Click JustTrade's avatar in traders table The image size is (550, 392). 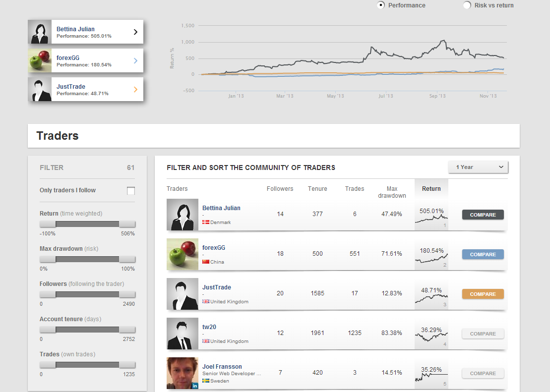pos(183,294)
